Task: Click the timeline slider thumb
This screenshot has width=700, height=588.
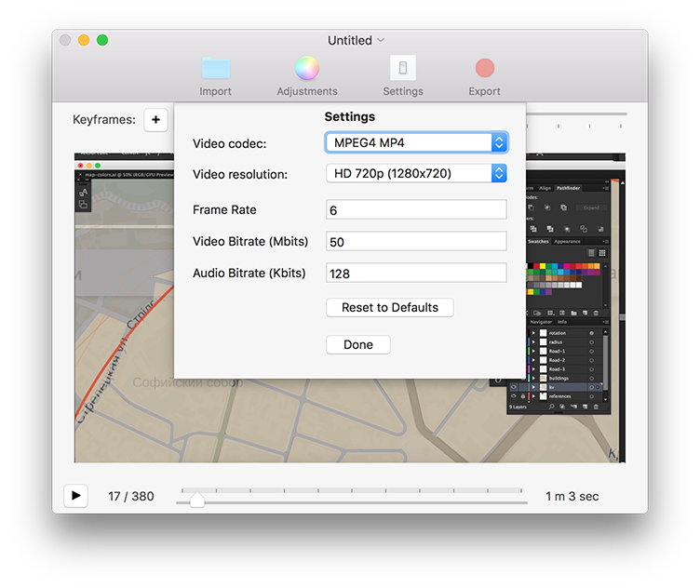Action: pyautogui.click(x=197, y=500)
